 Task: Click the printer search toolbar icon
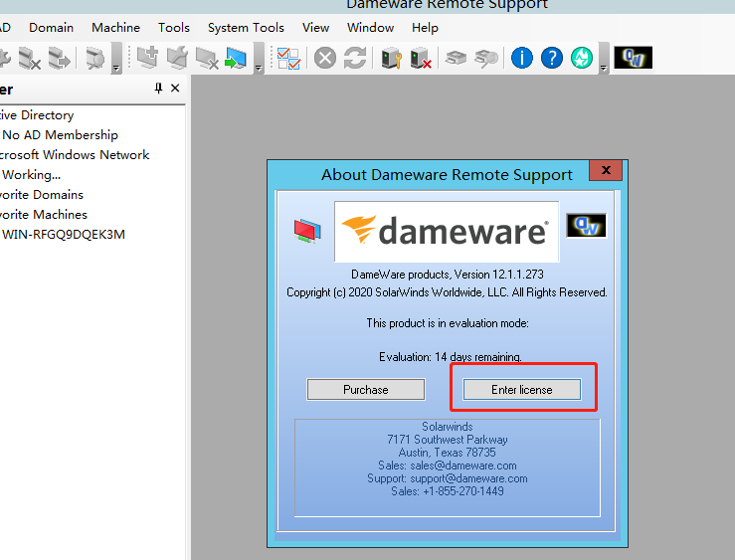(486, 59)
